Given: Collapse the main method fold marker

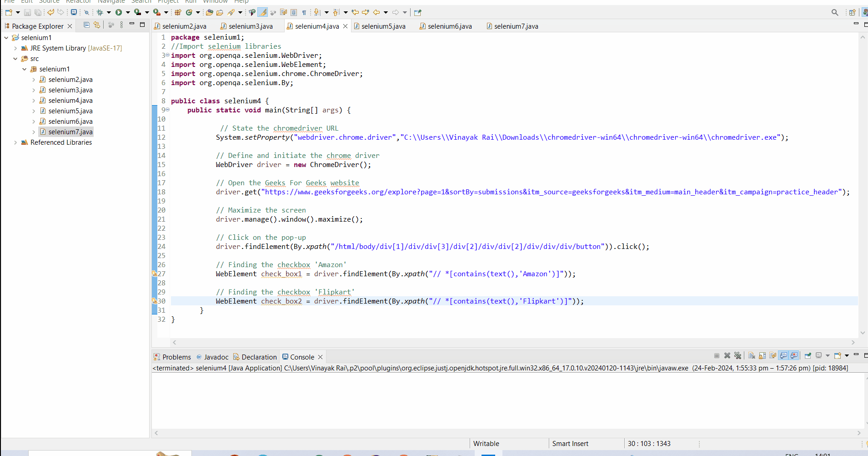Looking at the screenshot, I should (x=167, y=110).
